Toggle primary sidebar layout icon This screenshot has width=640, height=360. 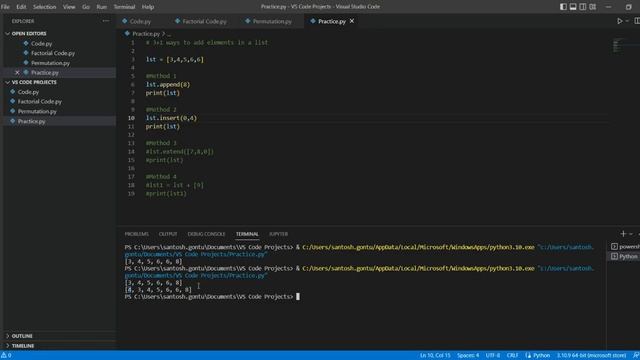(563, 7)
